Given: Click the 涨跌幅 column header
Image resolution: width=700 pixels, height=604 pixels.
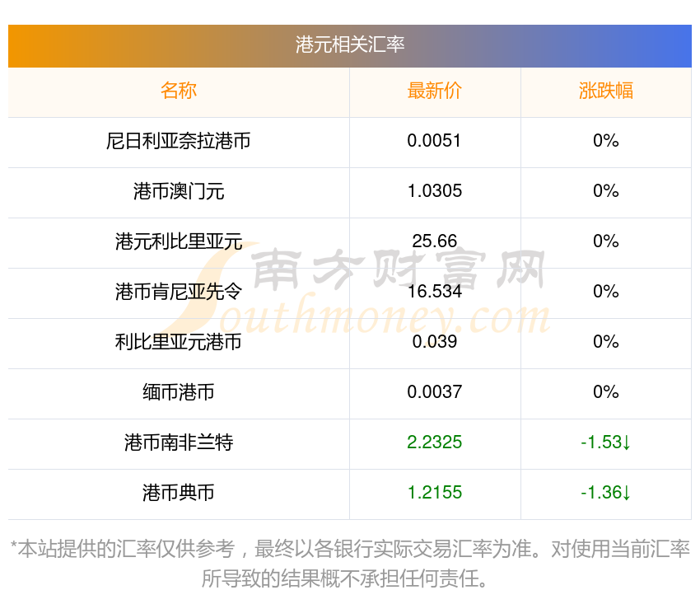Looking at the screenshot, I should 606,91.
